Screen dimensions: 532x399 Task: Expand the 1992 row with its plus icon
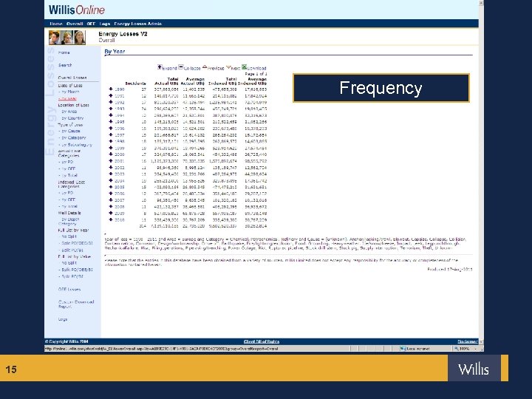click(x=111, y=102)
